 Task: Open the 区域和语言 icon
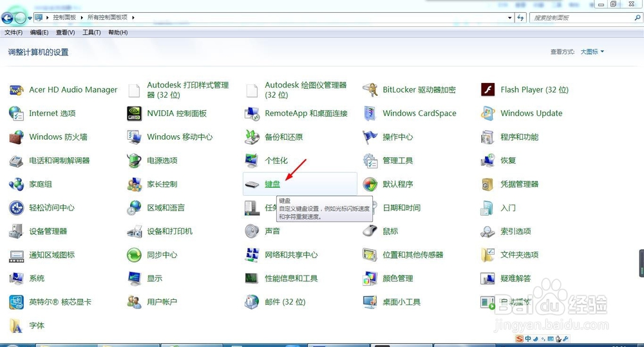tap(135, 208)
